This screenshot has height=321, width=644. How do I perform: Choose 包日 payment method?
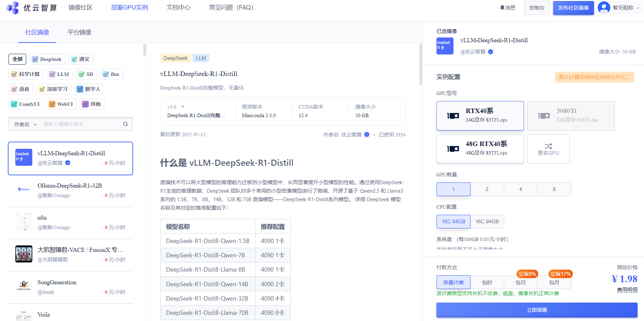pyautogui.click(x=521, y=282)
